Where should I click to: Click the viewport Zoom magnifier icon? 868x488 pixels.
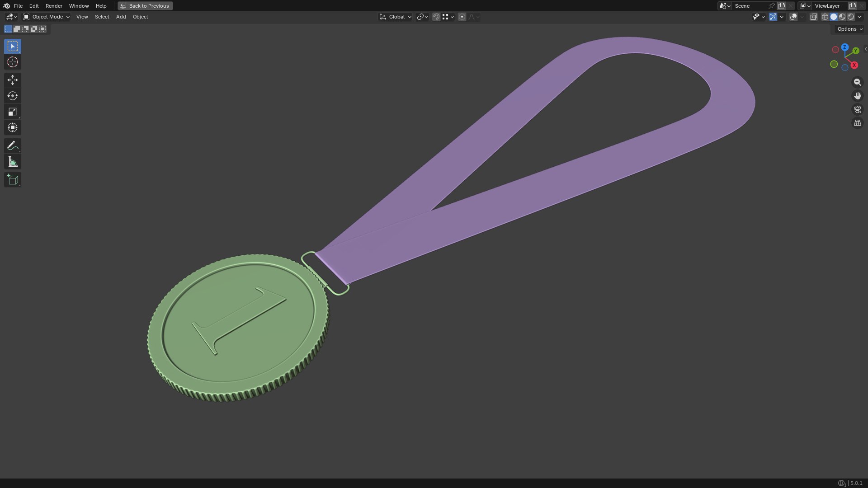pos(857,82)
